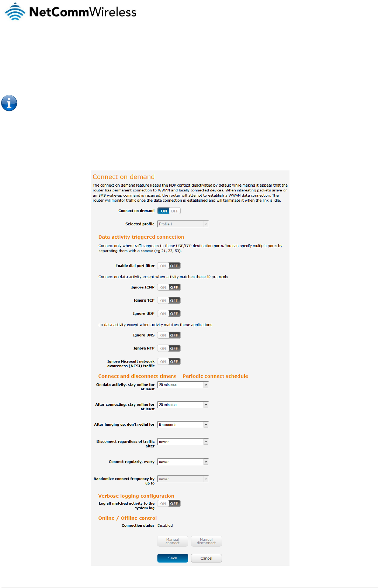Click the Cancel button
Image resolution: width=378 pixels, height=588 pixels.
(207, 558)
